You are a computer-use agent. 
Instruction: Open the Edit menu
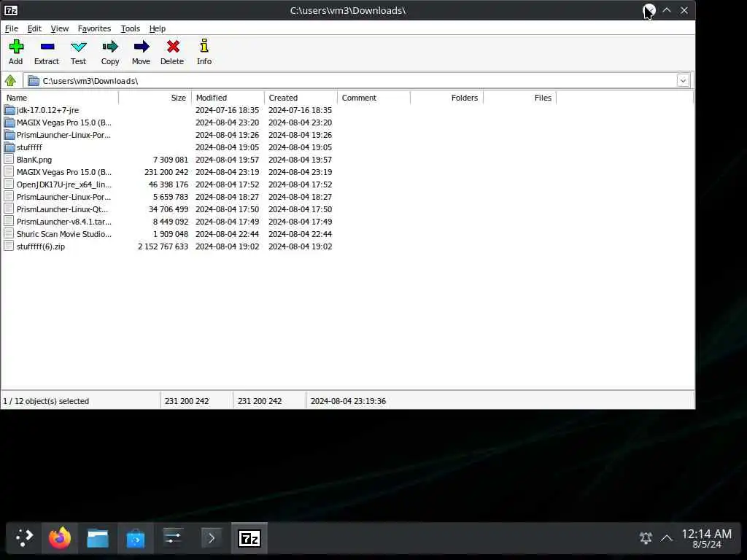(x=34, y=28)
